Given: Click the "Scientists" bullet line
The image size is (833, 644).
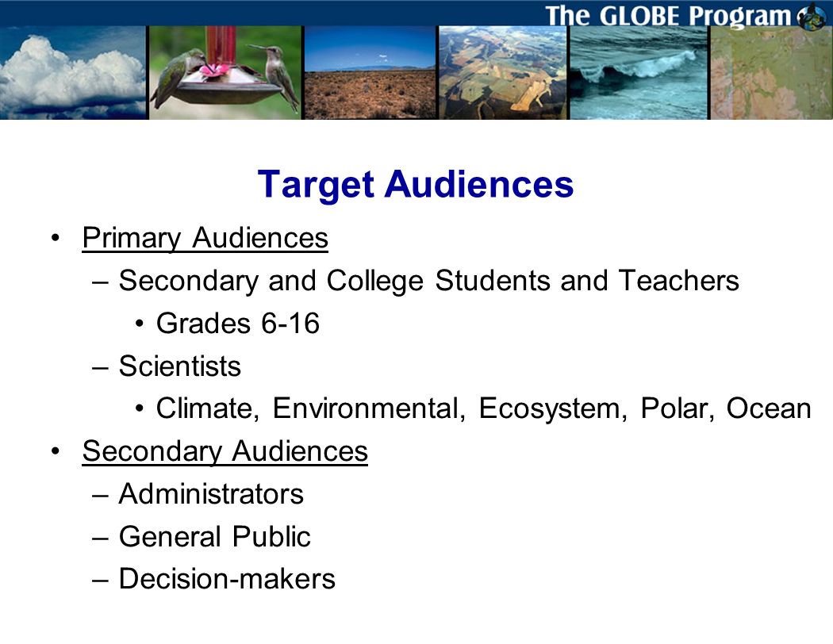Looking at the screenshot, I should coord(179,366).
